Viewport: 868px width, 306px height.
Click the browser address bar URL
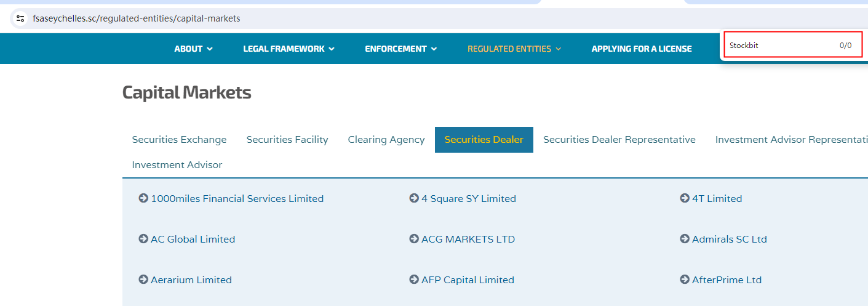pos(137,18)
